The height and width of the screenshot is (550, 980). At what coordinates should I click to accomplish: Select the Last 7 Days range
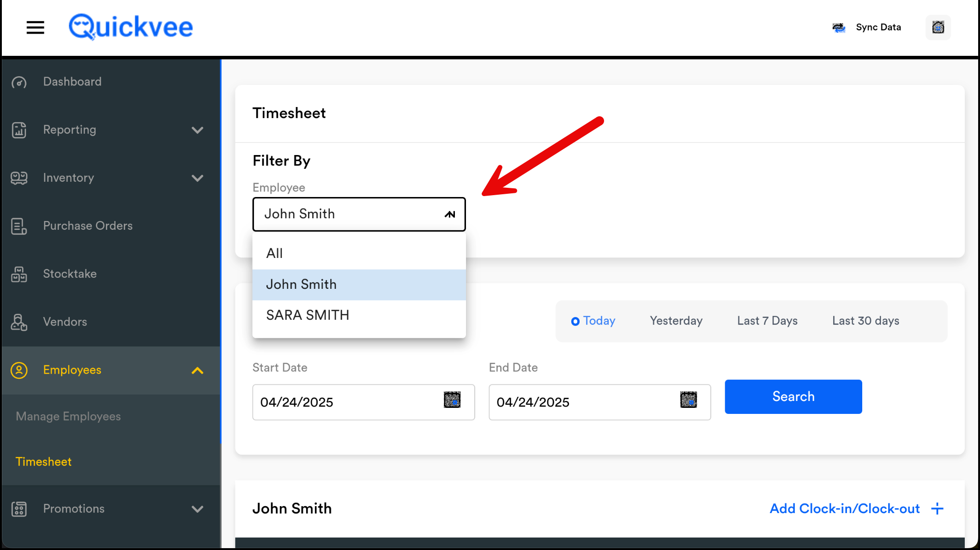click(767, 321)
